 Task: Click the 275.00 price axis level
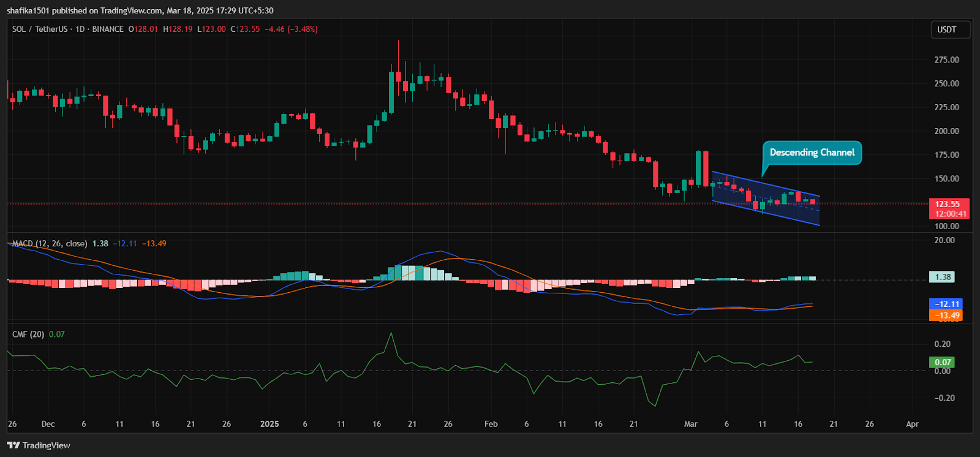pos(946,60)
